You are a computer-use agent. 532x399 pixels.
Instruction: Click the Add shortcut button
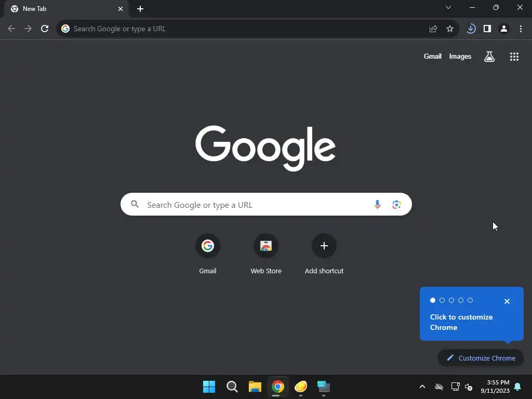coord(324,254)
